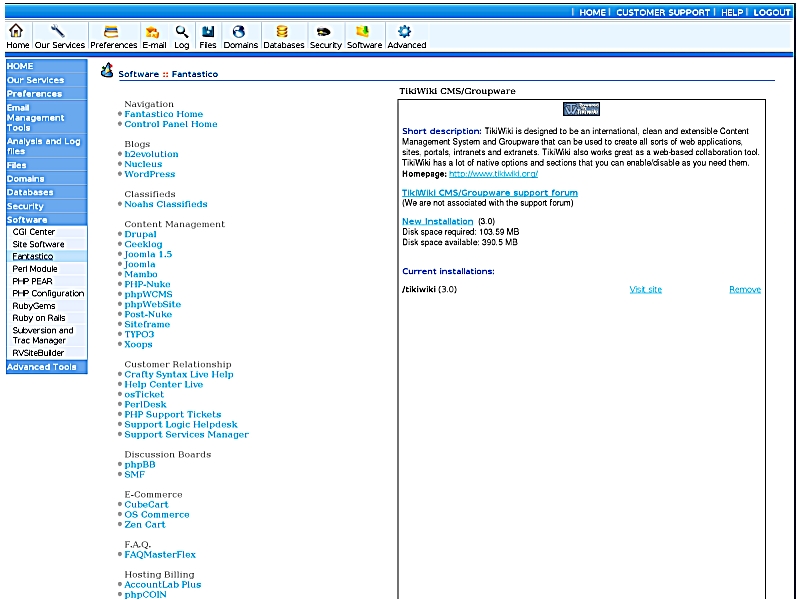Open CubeCart e-commerce link
The image size is (800, 600).
click(x=146, y=505)
